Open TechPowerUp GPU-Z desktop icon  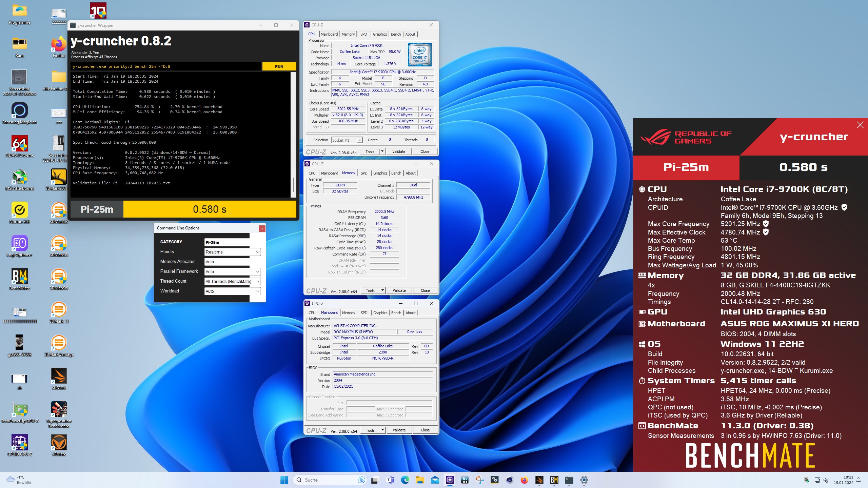[x=20, y=412]
